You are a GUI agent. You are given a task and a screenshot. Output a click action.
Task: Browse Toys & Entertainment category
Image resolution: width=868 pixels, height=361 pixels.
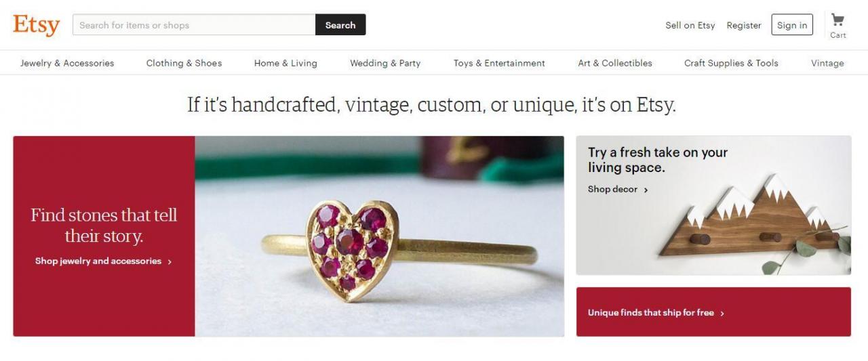499,63
